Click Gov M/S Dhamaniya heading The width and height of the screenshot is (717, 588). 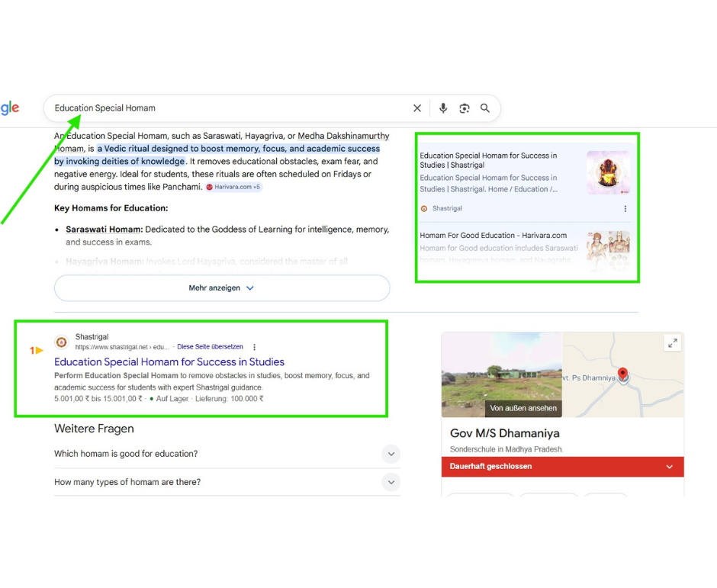tap(504, 433)
